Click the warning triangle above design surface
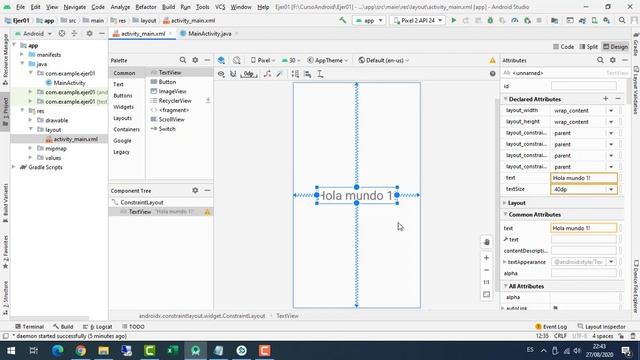Viewport: 640px width, 360px height. click(493, 60)
